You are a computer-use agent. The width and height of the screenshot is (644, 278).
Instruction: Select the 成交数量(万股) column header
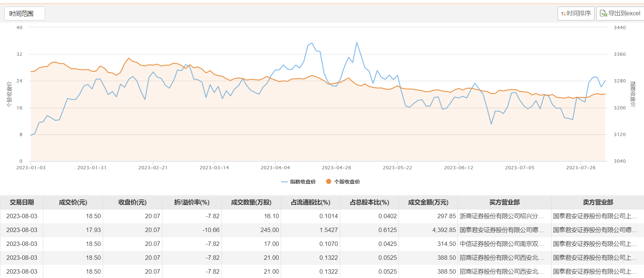pos(251,202)
